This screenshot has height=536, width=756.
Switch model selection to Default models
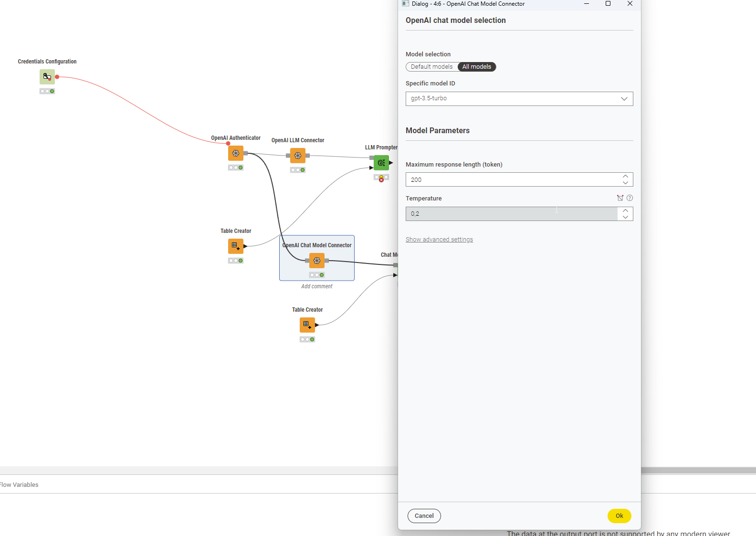point(431,67)
